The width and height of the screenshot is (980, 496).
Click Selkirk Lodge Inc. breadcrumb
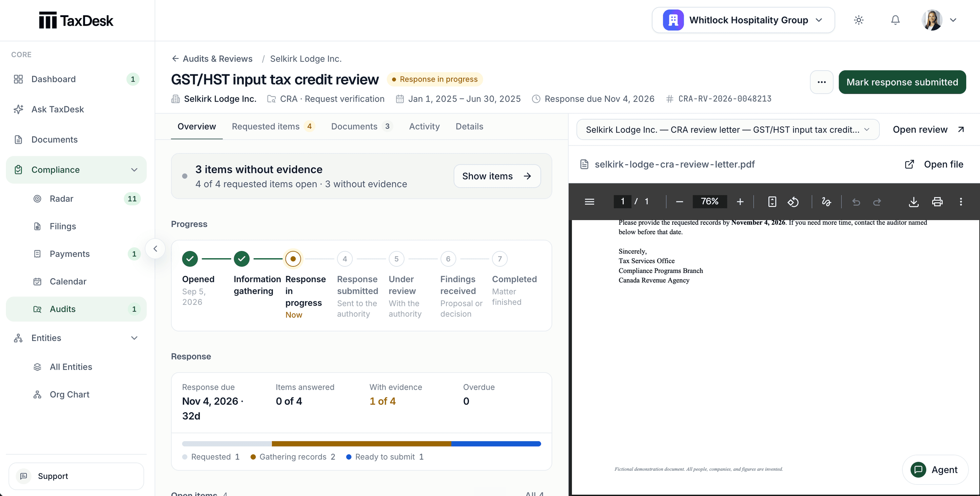[305, 59]
